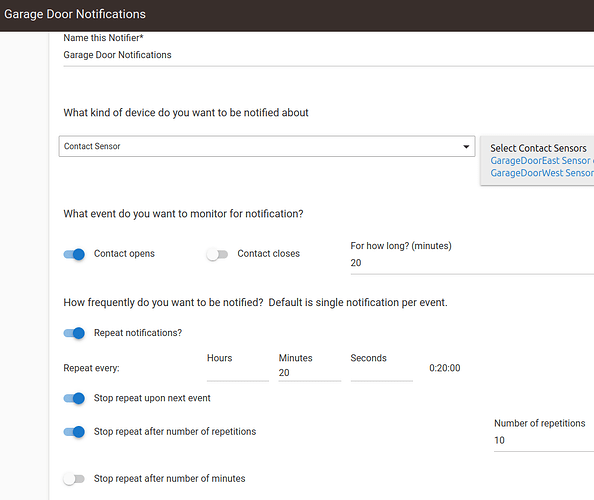Click the Name this Notifier field
Viewport: 594px width, 500px height.
pyautogui.click(x=328, y=55)
